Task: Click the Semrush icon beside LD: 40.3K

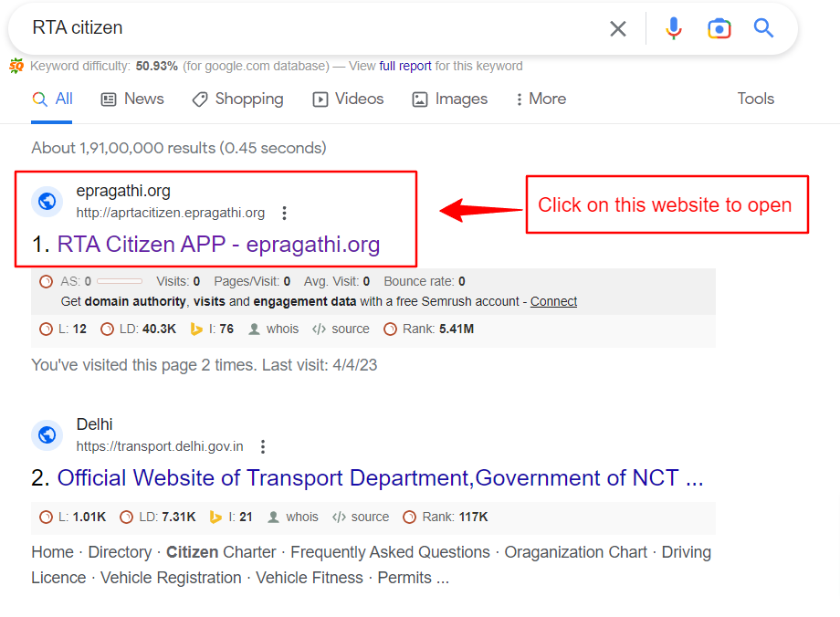Action: pyautogui.click(x=107, y=329)
